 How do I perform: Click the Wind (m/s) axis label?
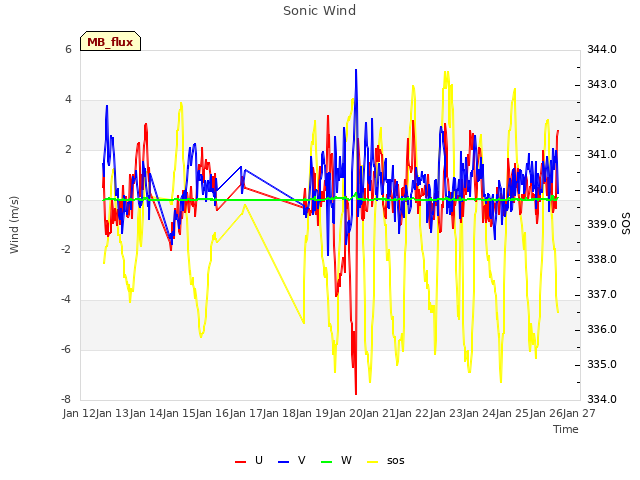tap(14, 225)
